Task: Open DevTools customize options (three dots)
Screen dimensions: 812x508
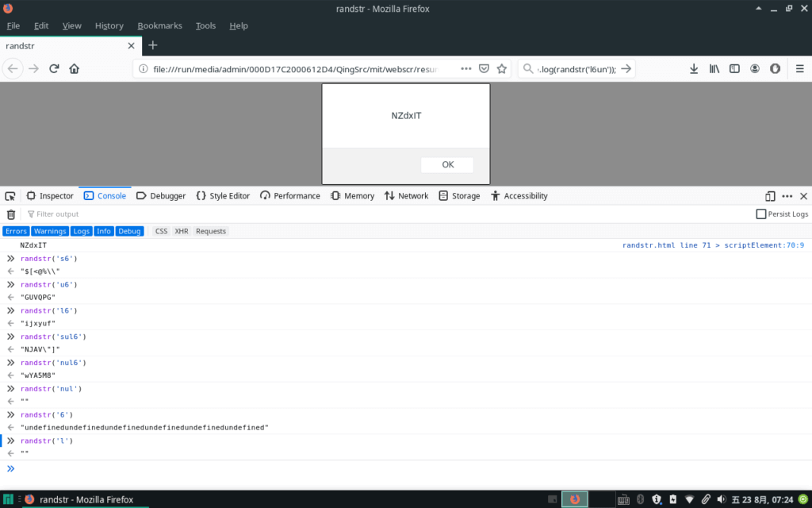Action: pos(787,196)
